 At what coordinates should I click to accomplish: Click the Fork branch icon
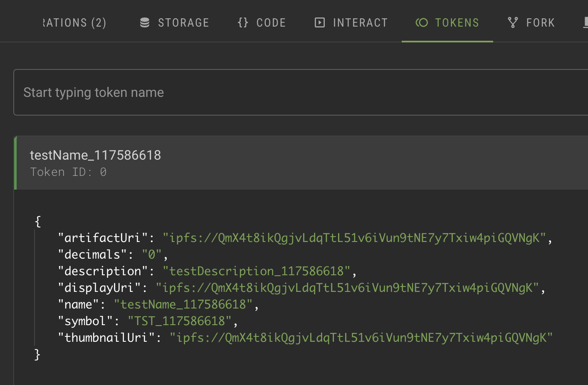[513, 22]
